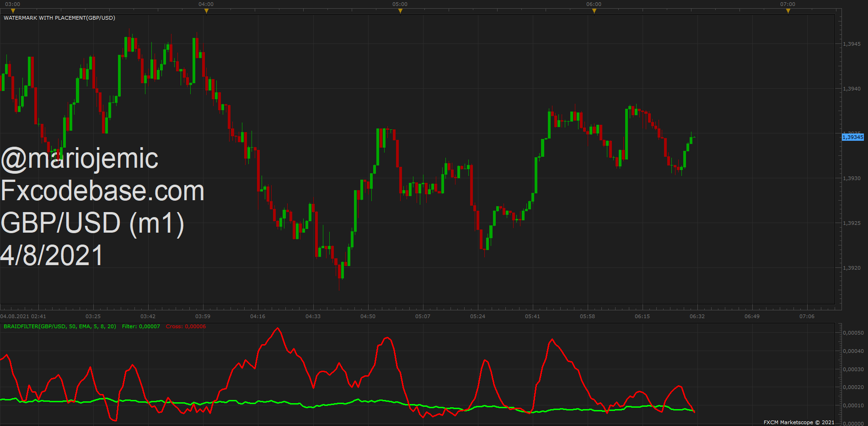
Task: Click the blue current price tag 1,39345
Action: 853,137
